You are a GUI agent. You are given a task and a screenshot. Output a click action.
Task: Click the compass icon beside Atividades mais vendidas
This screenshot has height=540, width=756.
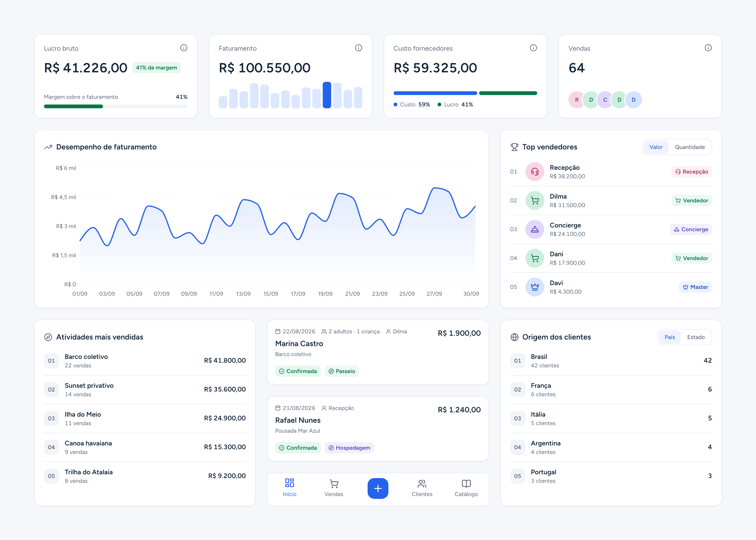pyautogui.click(x=48, y=337)
